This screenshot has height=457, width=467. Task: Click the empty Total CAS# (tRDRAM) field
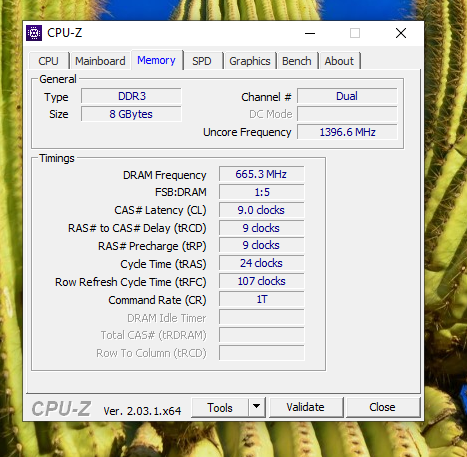262,335
